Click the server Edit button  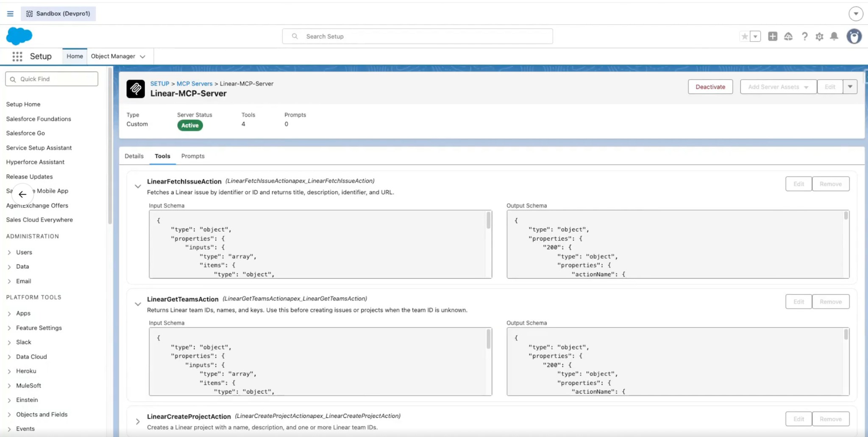tap(830, 87)
